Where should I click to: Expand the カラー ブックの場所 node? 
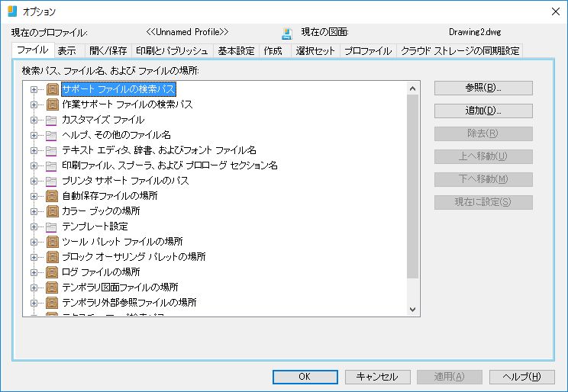34,211
